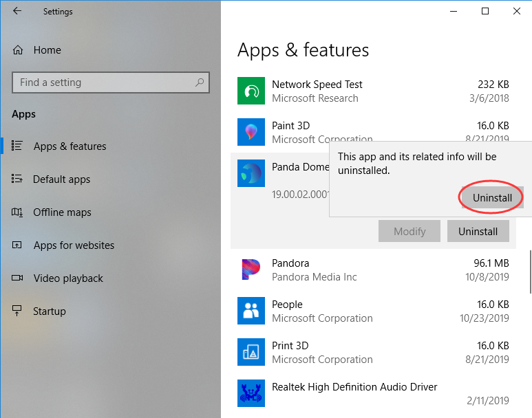Go back using the Settings back arrow

(17, 11)
